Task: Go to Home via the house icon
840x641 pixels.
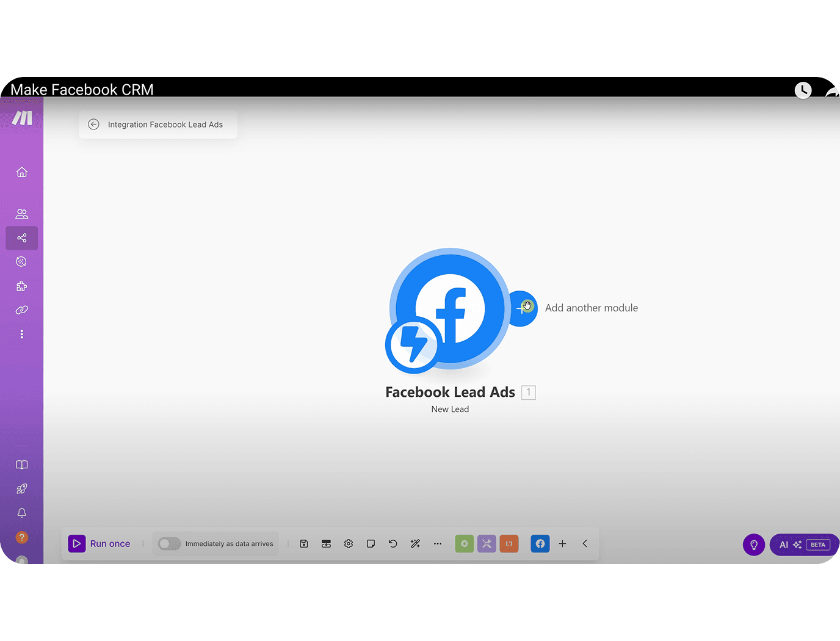Action: pyautogui.click(x=22, y=172)
